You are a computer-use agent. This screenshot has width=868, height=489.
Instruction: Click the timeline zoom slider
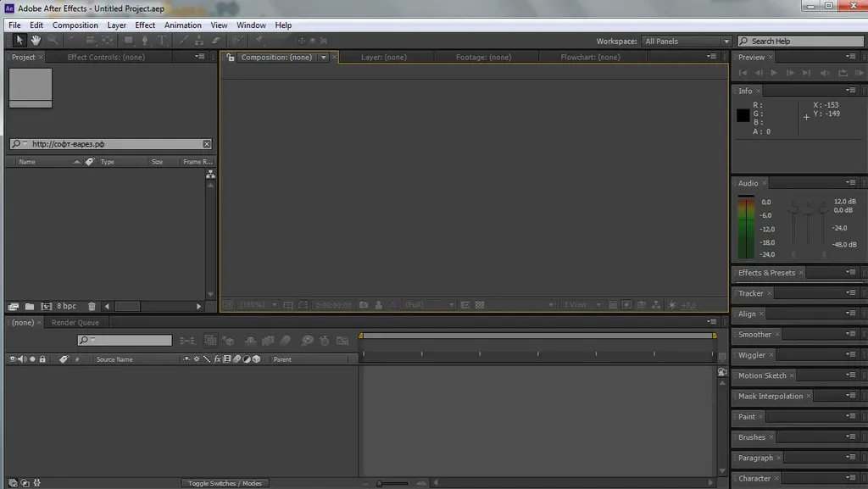[x=393, y=483]
